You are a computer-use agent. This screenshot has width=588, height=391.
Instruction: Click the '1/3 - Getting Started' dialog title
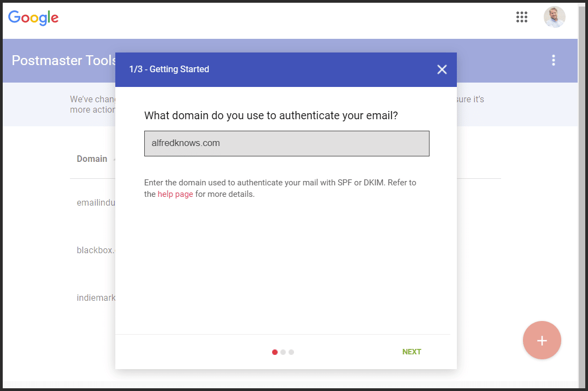coord(169,69)
